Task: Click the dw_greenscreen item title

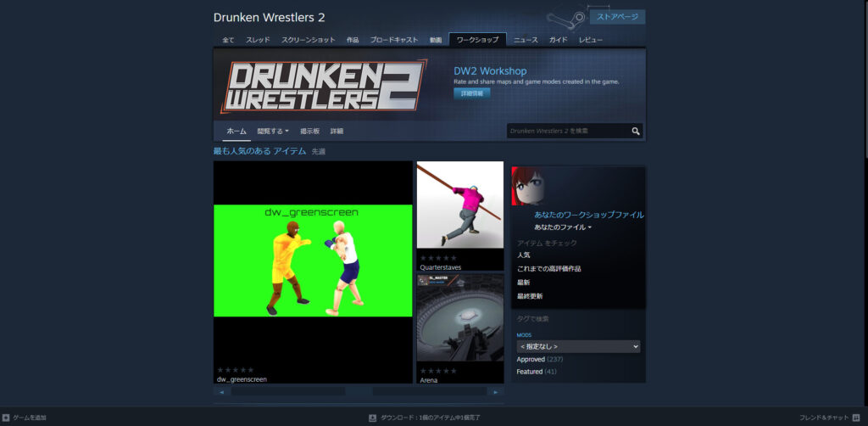Action: pyautogui.click(x=242, y=379)
